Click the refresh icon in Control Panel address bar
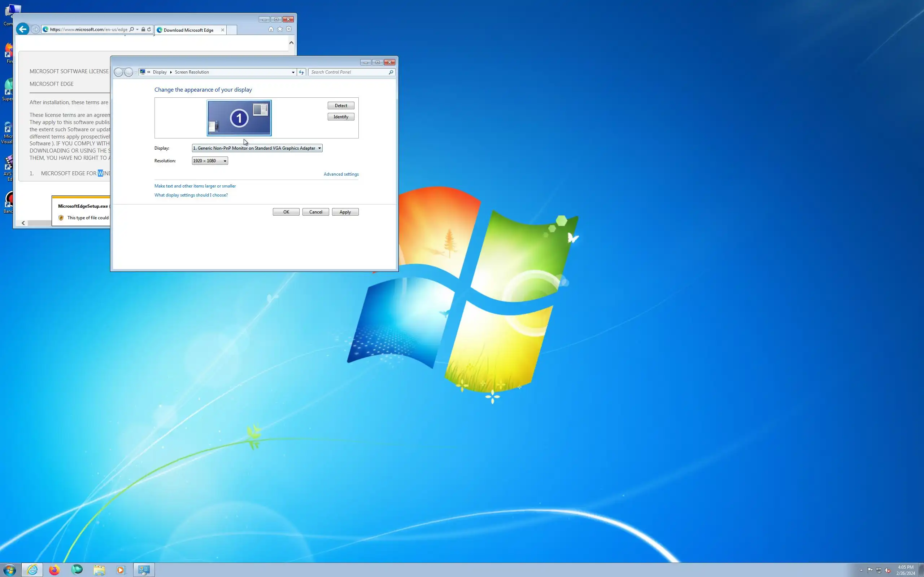924x577 pixels. pyautogui.click(x=301, y=72)
